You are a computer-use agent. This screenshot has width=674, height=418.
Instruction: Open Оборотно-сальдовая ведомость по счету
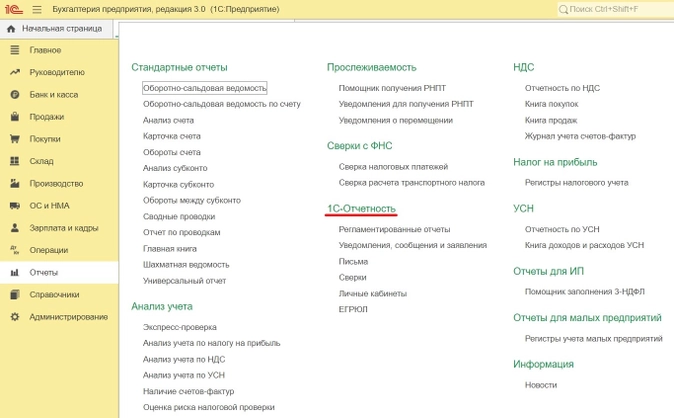[222, 104]
